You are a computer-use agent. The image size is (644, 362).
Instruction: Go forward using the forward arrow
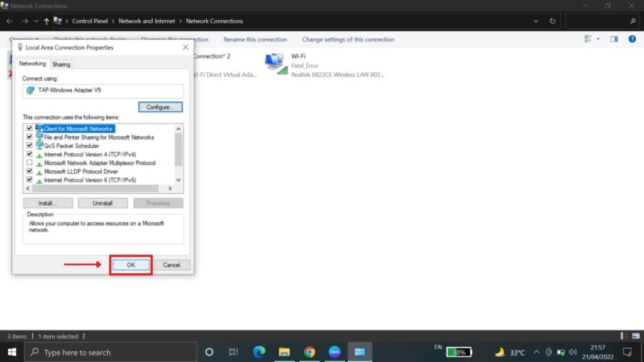coord(25,21)
